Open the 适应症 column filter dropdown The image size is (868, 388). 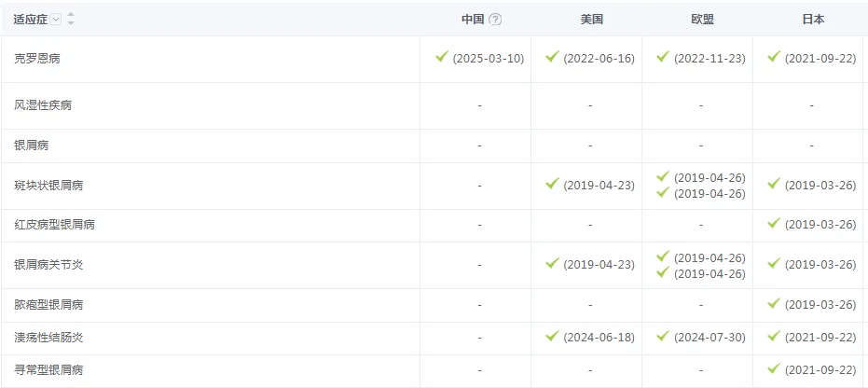coord(56,20)
